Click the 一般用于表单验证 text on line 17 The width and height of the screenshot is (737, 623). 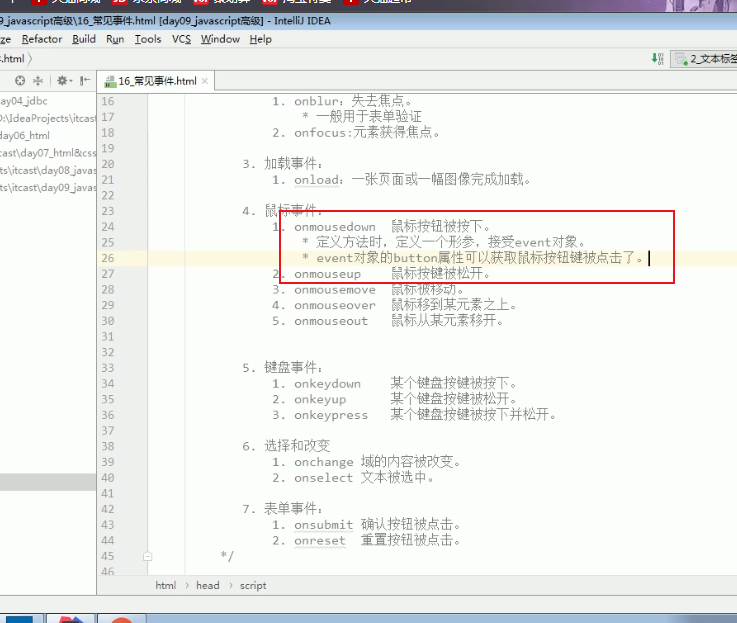pyautogui.click(x=369, y=117)
